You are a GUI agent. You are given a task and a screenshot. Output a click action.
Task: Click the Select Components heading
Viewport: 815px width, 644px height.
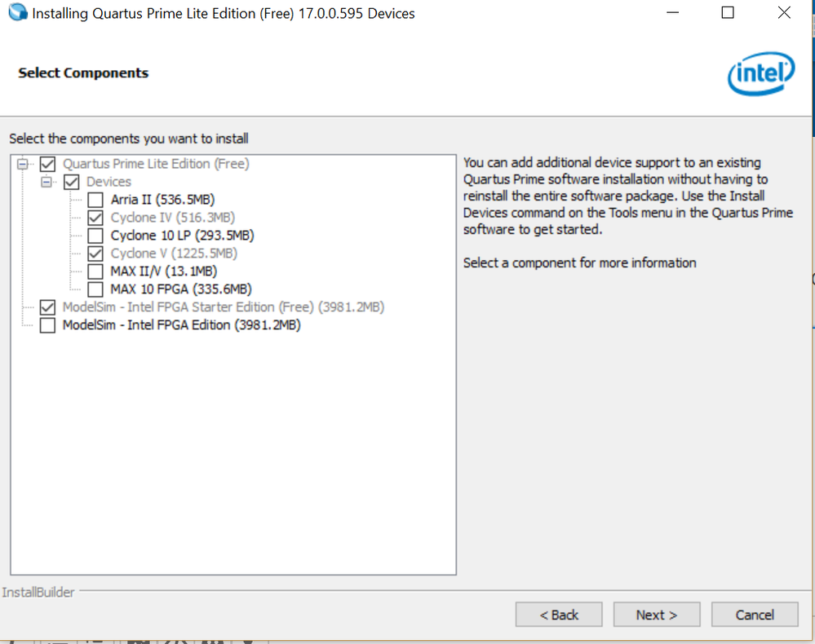(x=83, y=73)
